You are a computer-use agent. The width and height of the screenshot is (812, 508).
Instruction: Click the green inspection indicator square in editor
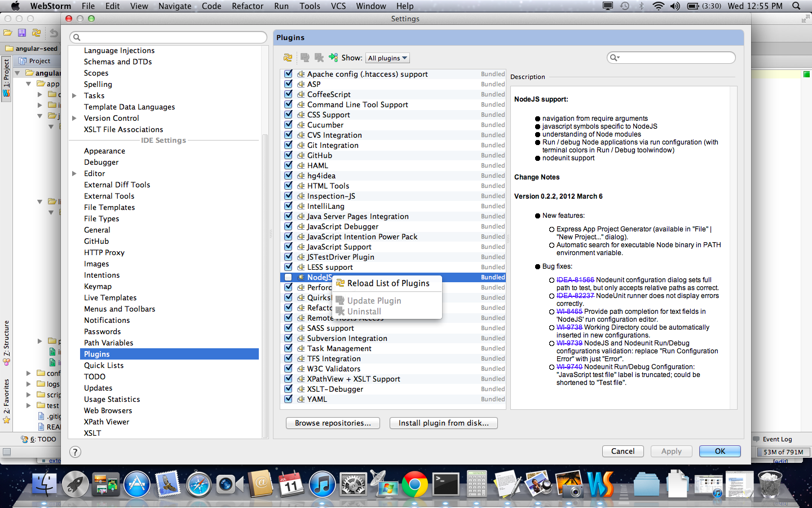(x=806, y=74)
